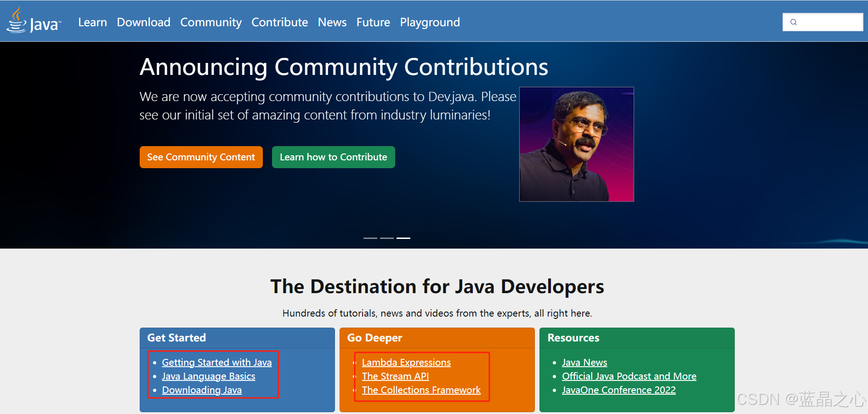Open the Lambda Expressions link
Image resolution: width=868 pixels, height=414 pixels.
click(x=406, y=363)
